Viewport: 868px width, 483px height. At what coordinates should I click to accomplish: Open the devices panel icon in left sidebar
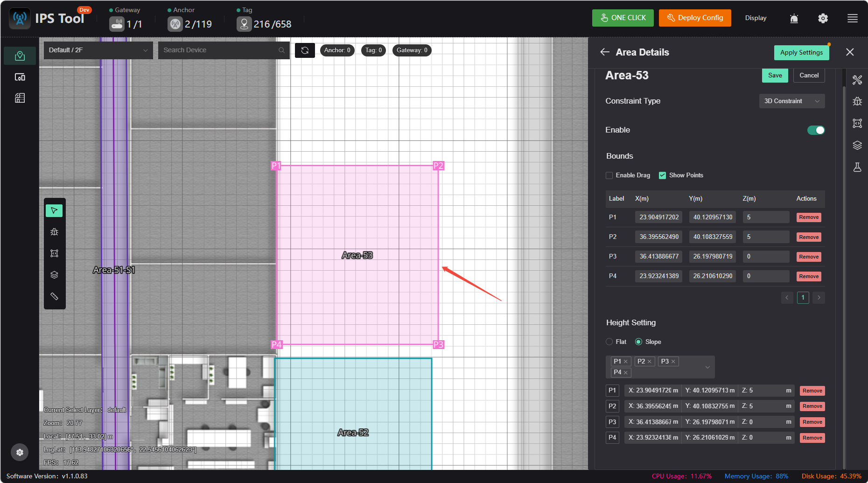[x=20, y=77]
